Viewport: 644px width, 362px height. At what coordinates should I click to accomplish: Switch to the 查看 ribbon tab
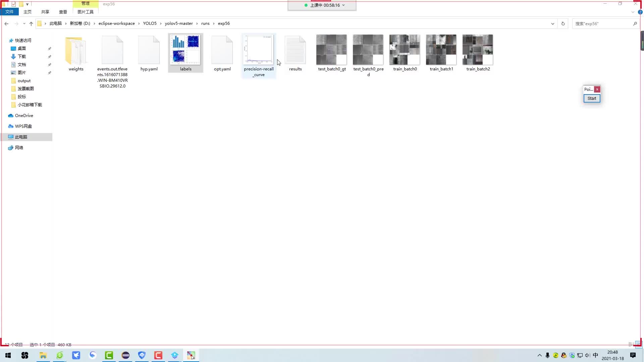[x=63, y=12]
